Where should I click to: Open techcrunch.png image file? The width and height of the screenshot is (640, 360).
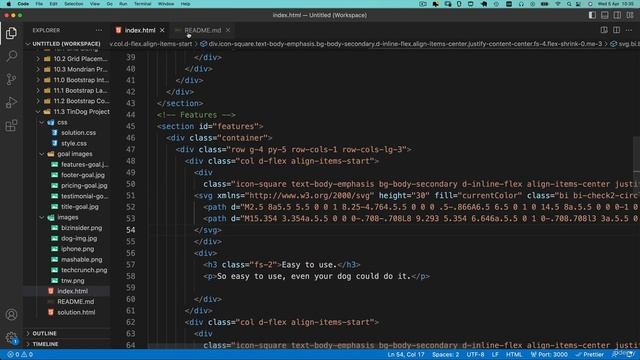(x=84, y=270)
